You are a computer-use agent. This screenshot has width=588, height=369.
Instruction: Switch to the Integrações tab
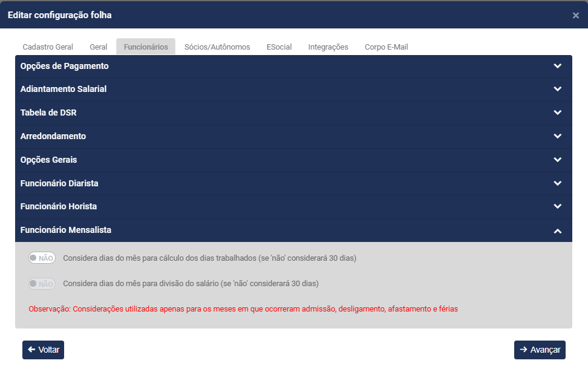click(328, 47)
